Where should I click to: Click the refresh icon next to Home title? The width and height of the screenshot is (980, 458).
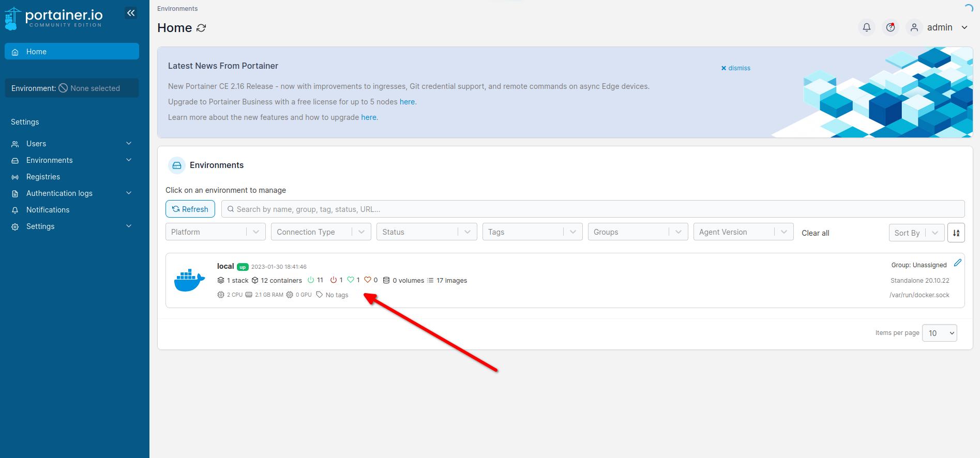click(x=201, y=28)
